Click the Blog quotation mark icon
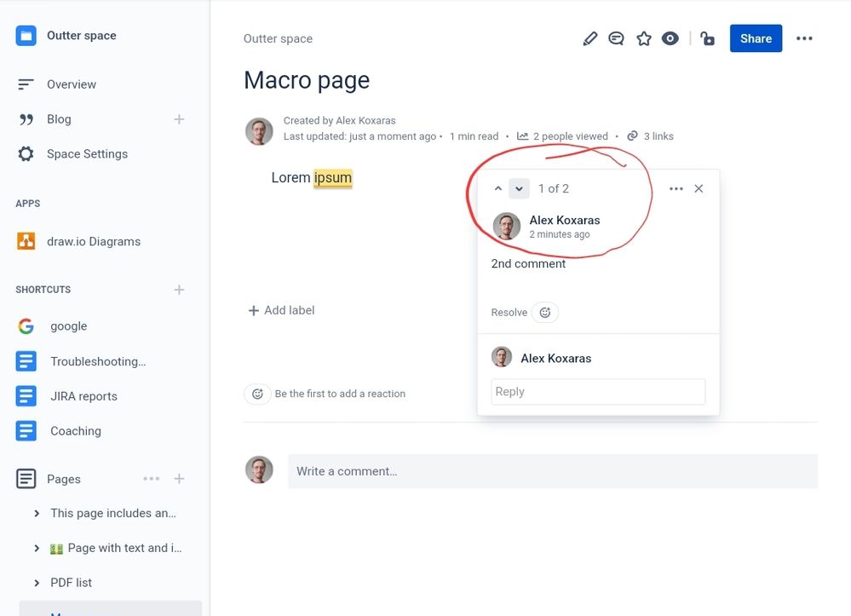The height and width of the screenshot is (616, 851). (x=26, y=119)
